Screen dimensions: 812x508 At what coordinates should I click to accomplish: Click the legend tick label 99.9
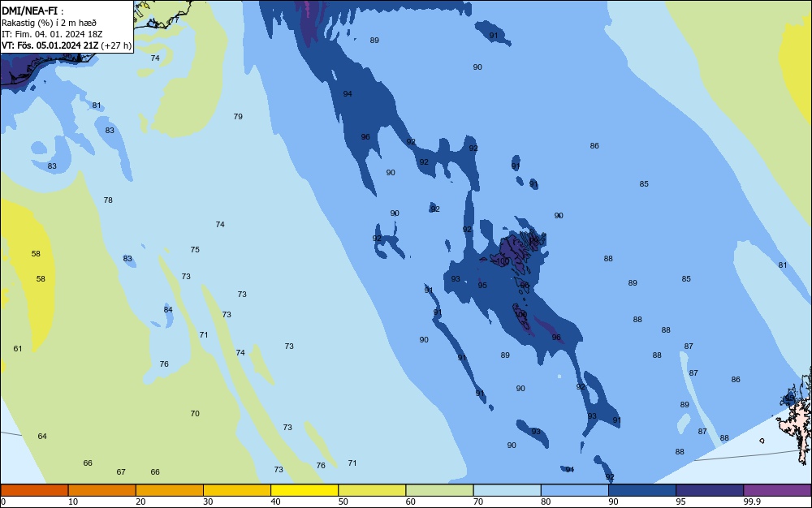pos(752,502)
